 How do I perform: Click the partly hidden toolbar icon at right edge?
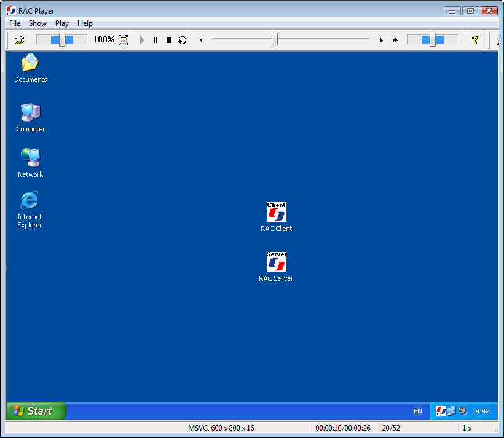(498, 40)
